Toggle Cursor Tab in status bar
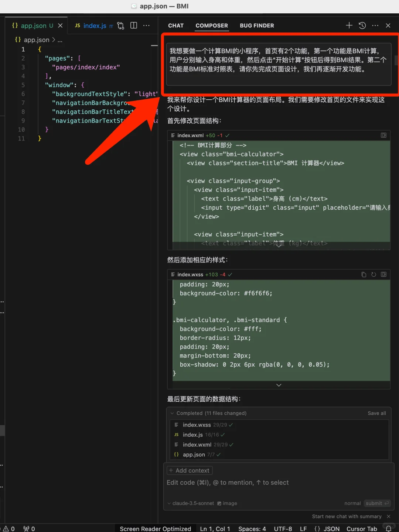 pos(362,529)
